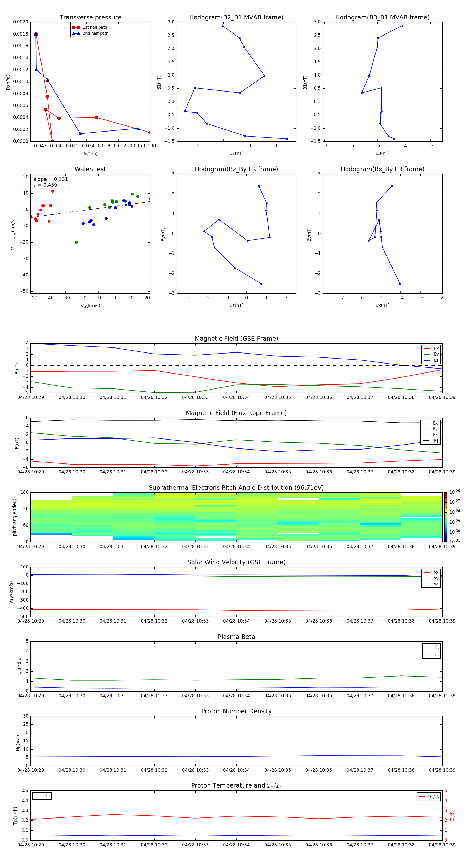Click the 'Magnetic Field (GSE Frame)' title
Viewport: 473px width, 868px height.
pyautogui.click(x=236, y=339)
